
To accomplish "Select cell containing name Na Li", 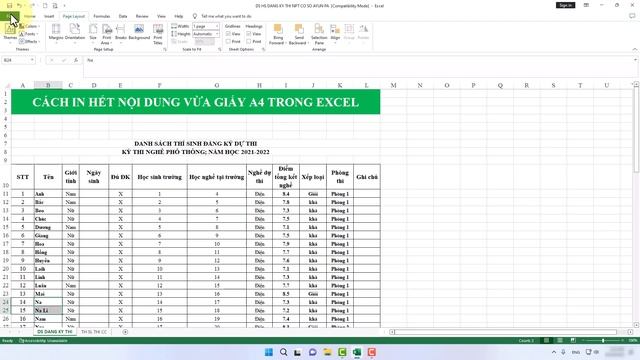I will 48,311.
